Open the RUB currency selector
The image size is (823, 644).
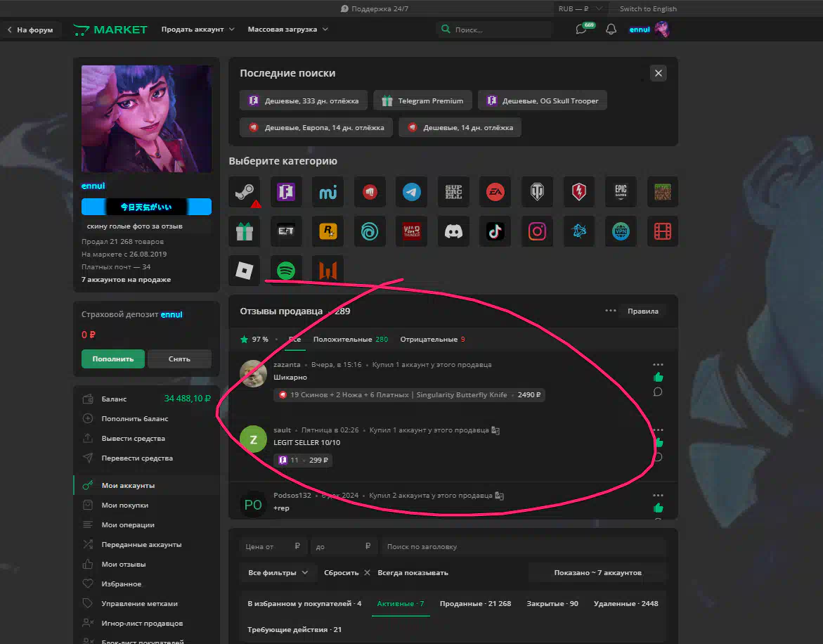click(x=580, y=8)
